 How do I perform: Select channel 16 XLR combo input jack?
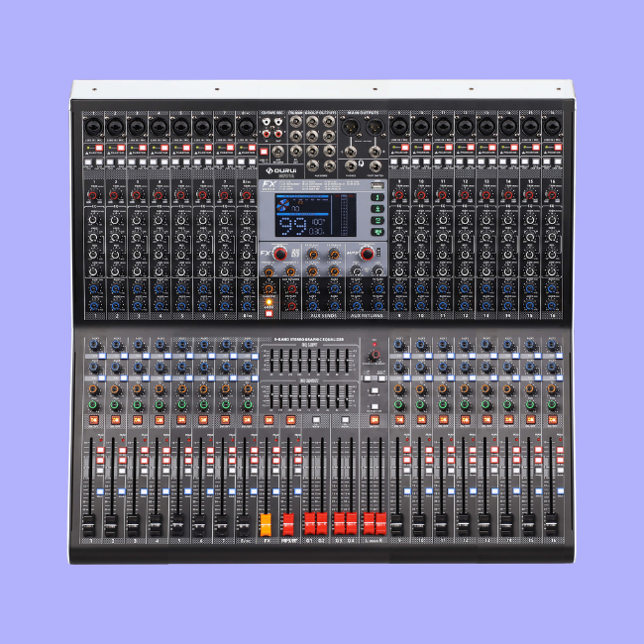(x=553, y=127)
